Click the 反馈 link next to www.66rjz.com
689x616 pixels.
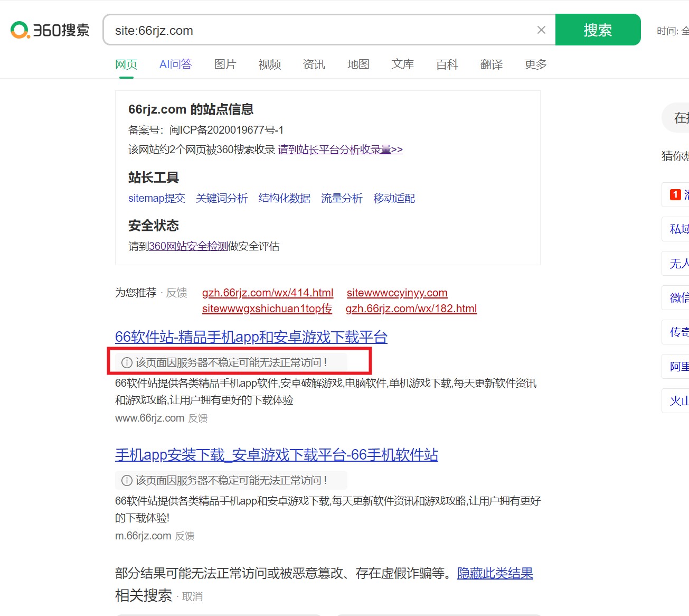[x=198, y=418]
